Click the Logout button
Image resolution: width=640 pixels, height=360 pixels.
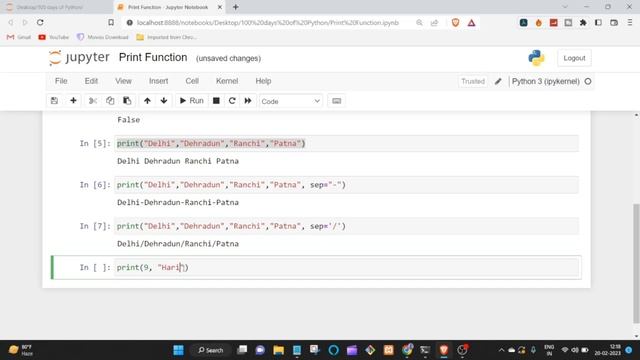574,58
